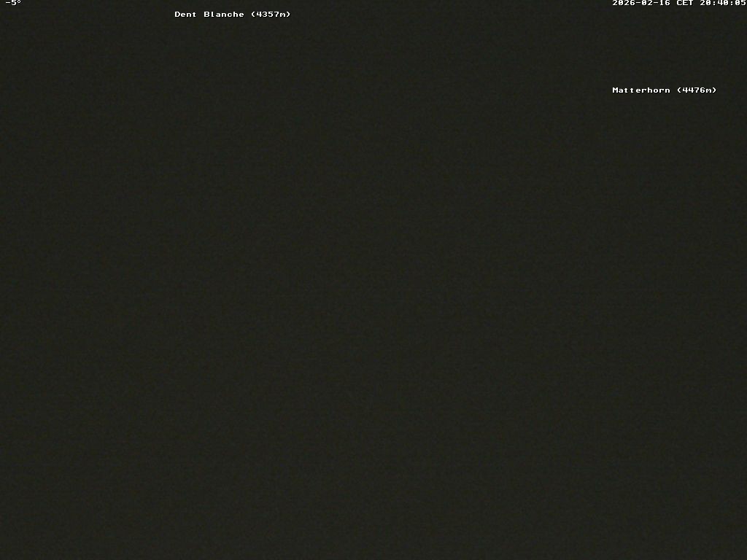Click the 2026-02-16 timestamp overlay

642,4
